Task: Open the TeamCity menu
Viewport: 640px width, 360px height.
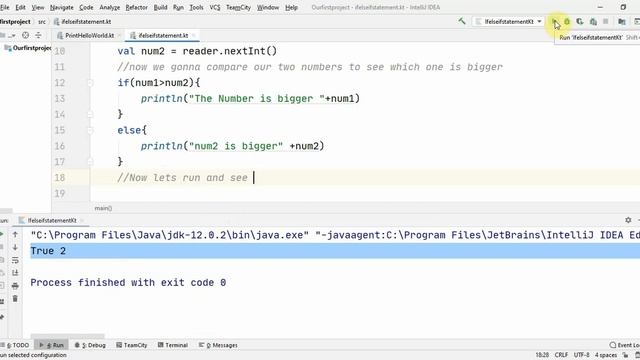Action: point(238,7)
